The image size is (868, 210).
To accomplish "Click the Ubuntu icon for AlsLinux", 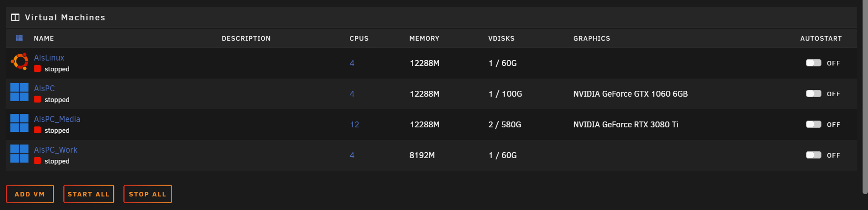I will 19,61.
